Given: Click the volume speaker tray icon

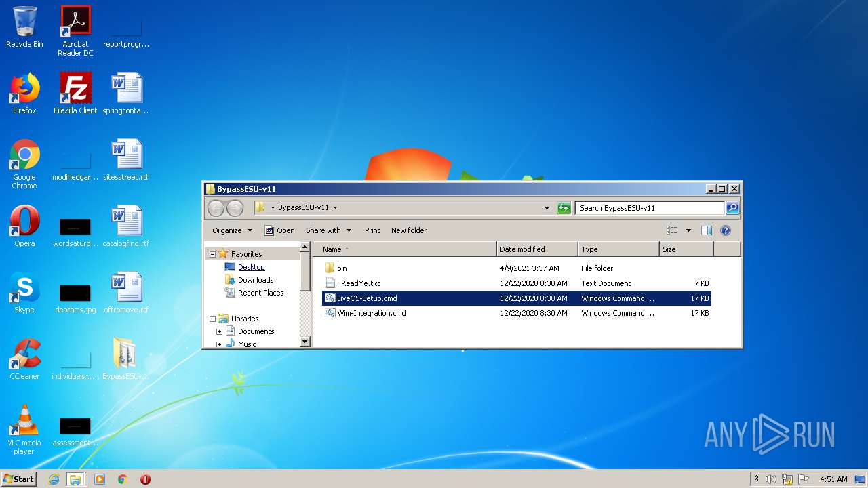Looking at the screenshot, I should (x=771, y=479).
